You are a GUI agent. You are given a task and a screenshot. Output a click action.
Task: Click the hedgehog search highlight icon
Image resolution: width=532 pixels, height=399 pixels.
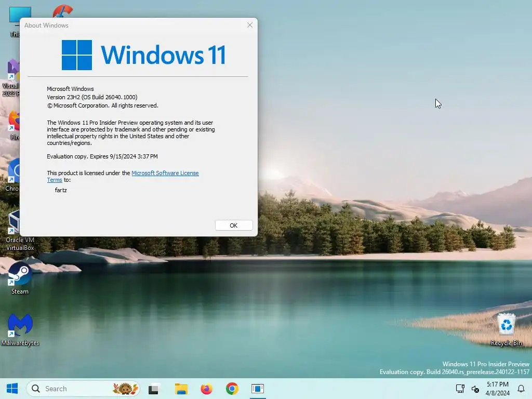(x=125, y=389)
